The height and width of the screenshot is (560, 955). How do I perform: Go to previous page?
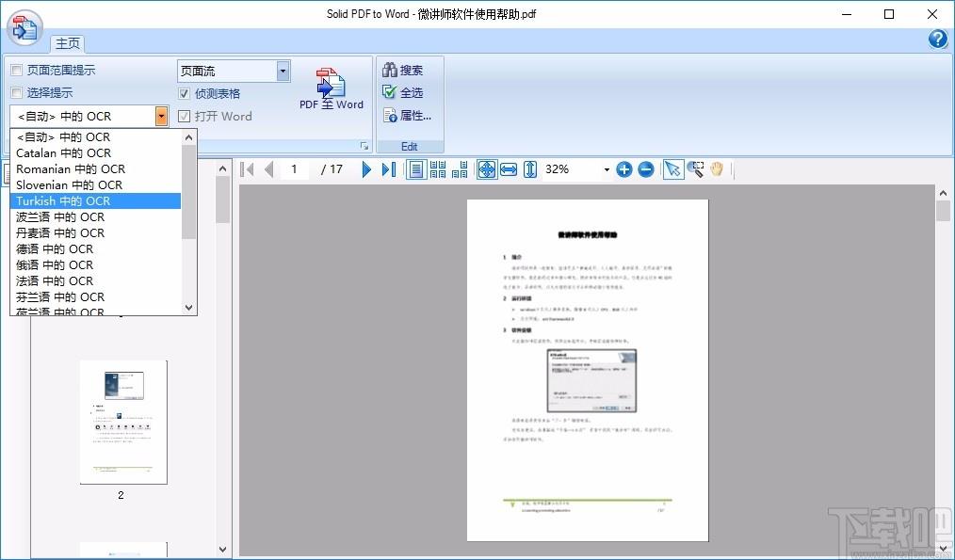268,169
